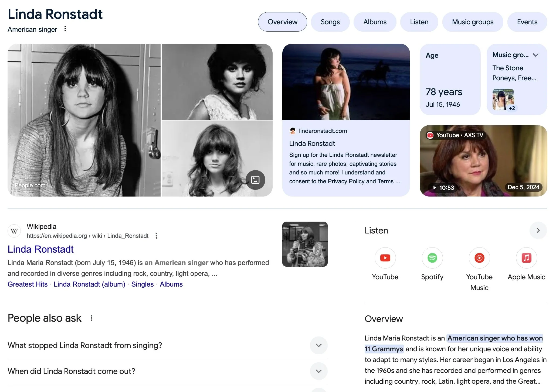The height and width of the screenshot is (392, 556).
Task: Open the Greatest Hits sublink
Action: click(x=28, y=284)
